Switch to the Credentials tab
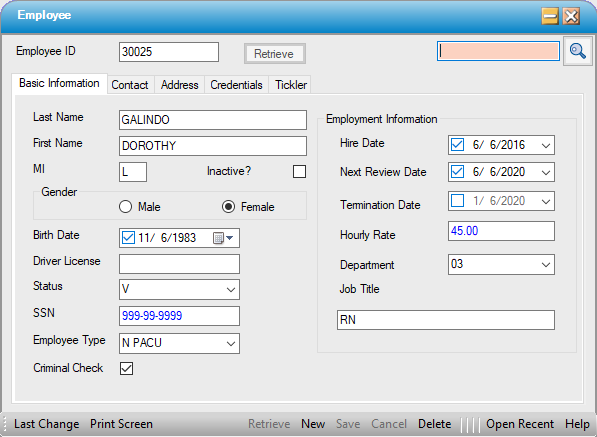This screenshot has width=597, height=437. click(x=236, y=85)
